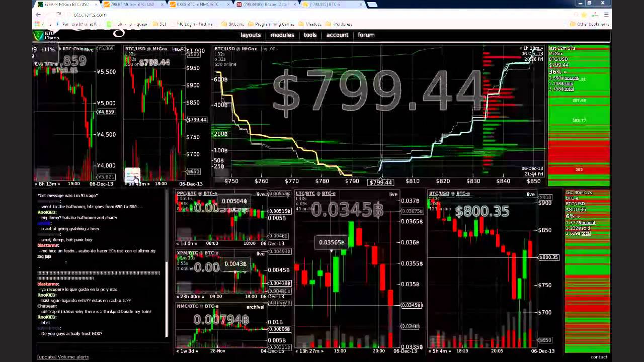This screenshot has width=644, height=362.
Task: Toggle live mode on LTC/BTC chart
Action: pos(393,194)
